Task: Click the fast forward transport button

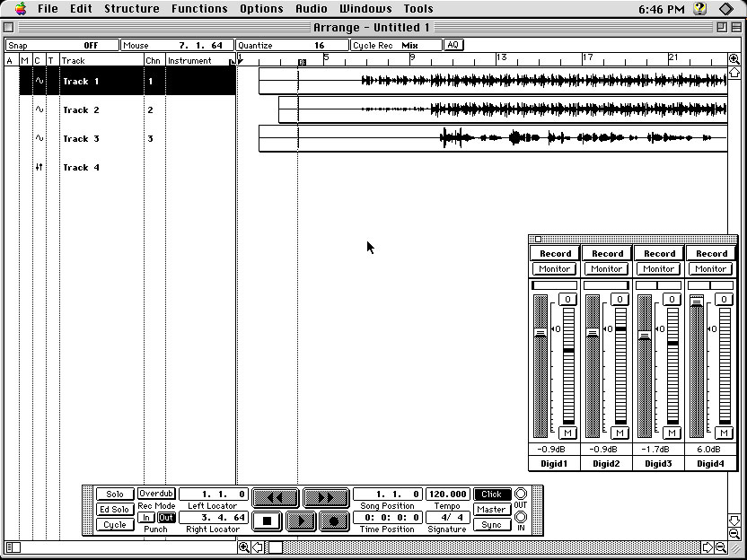Action: pos(326,498)
